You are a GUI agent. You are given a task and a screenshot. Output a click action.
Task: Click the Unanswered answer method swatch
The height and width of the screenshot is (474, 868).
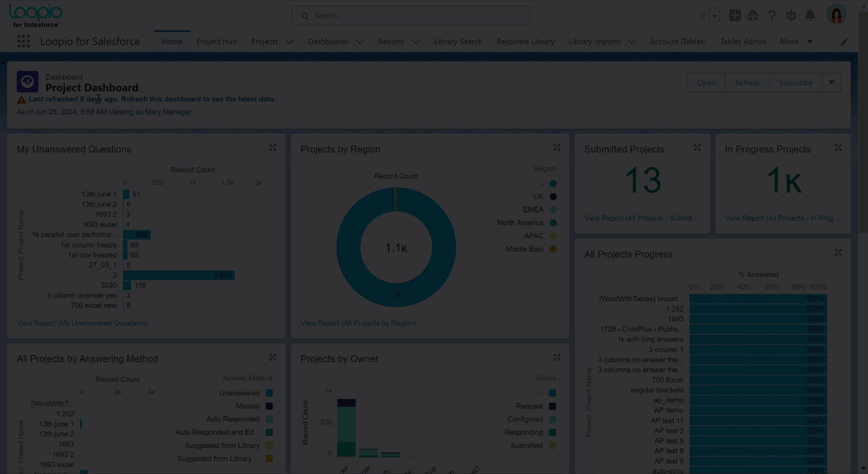[269, 393]
